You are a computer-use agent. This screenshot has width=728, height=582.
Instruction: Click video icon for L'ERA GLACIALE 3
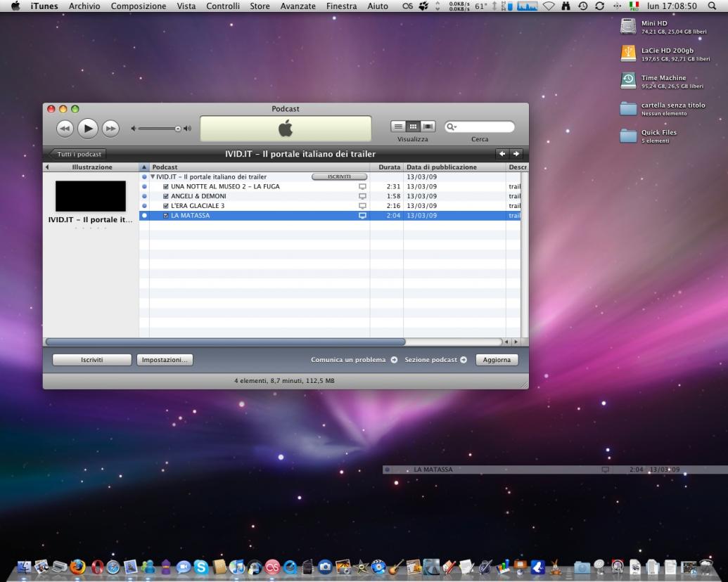click(362, 206)
